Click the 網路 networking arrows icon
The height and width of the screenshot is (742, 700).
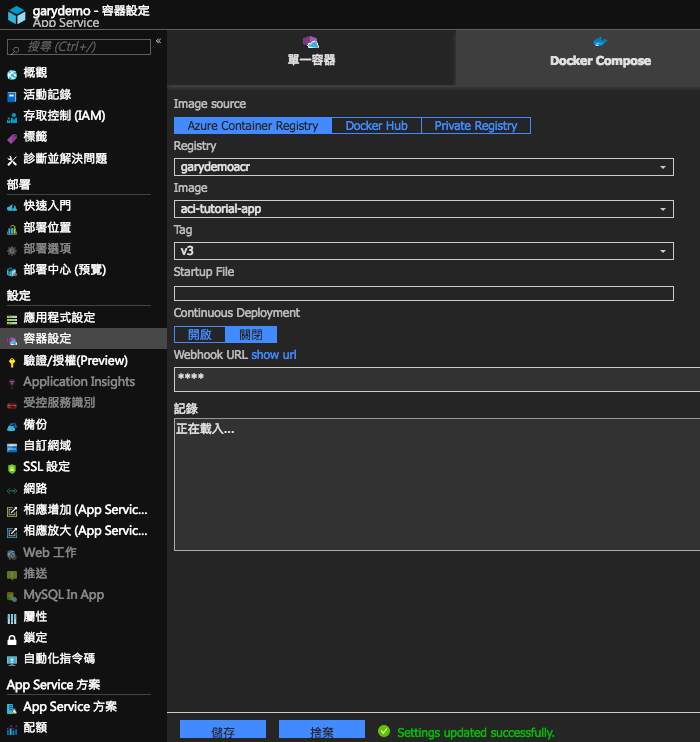pyautogui.click(x=12, y=490)
